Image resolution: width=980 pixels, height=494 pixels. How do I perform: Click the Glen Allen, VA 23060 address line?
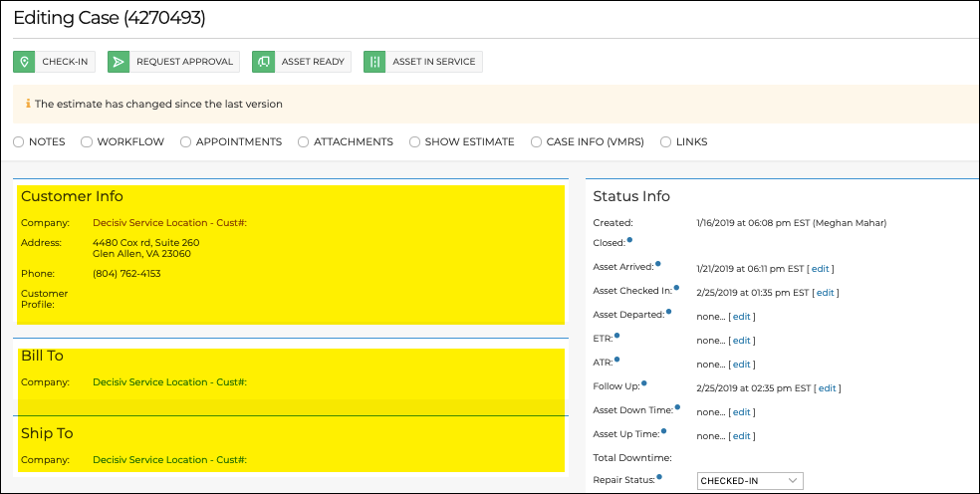pyautogui.click(x=141, y=254)
